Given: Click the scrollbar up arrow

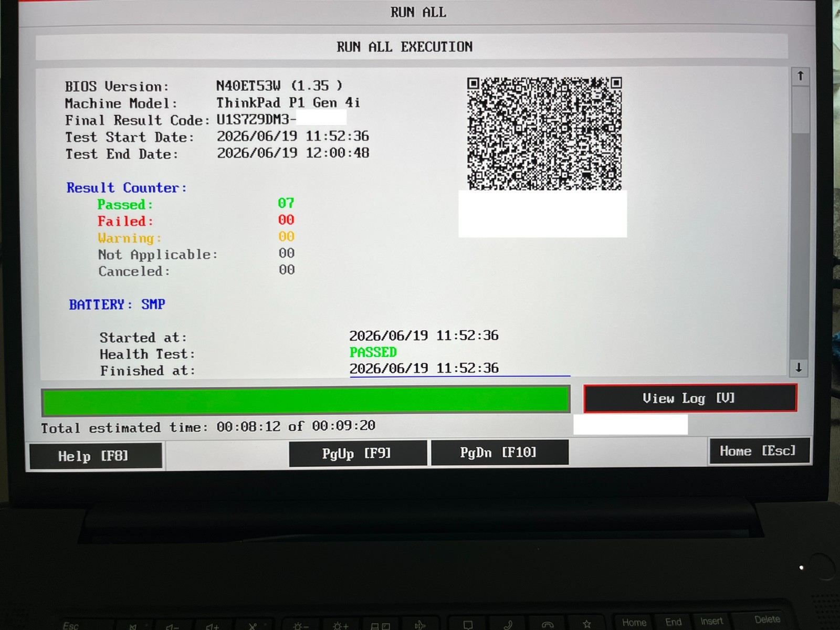Looking at the screenshot, I should point(800,77).
